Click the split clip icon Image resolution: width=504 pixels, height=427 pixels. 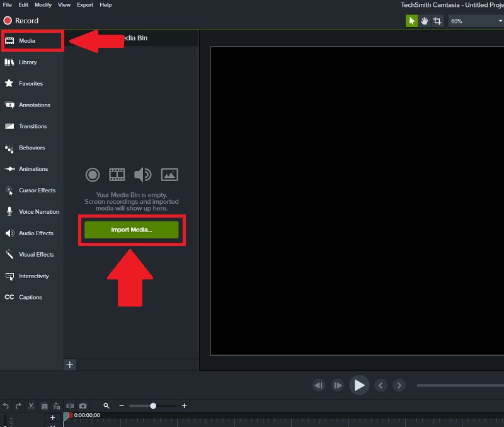tap(70, 406)
